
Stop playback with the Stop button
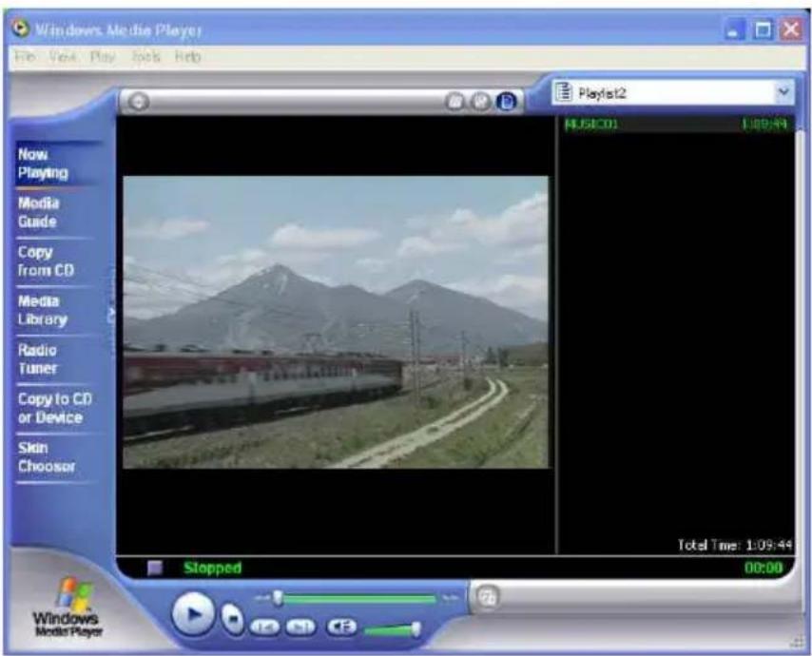tap(233, 618)
